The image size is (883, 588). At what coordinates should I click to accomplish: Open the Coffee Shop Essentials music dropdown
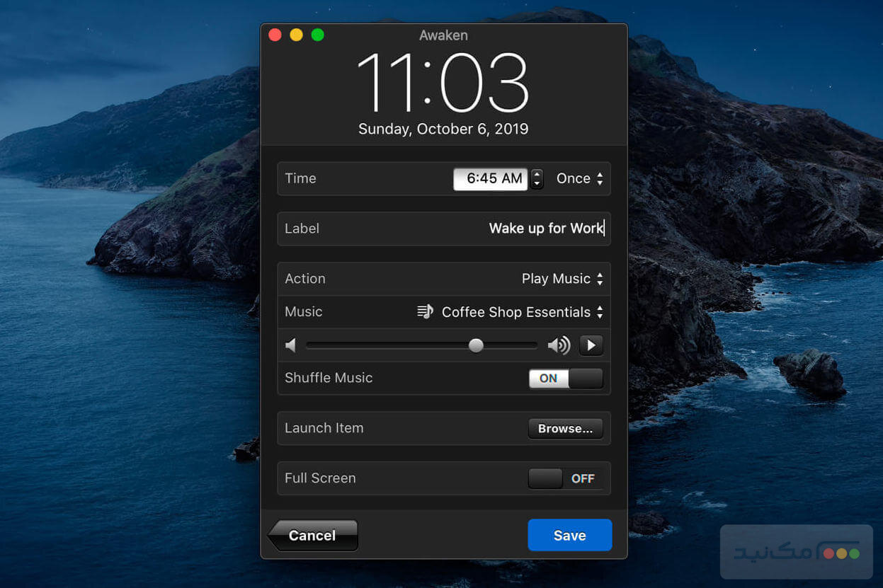click(x=520, y=311)
